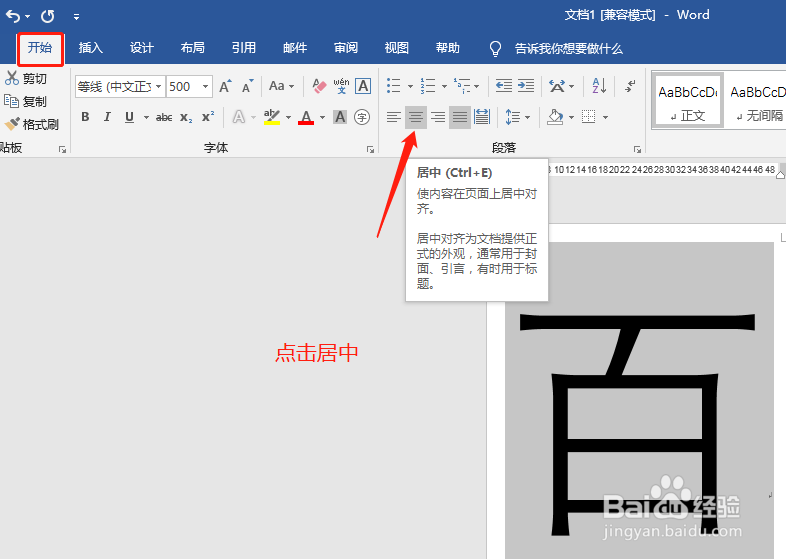Toggle bold formatting

[85, 117]
